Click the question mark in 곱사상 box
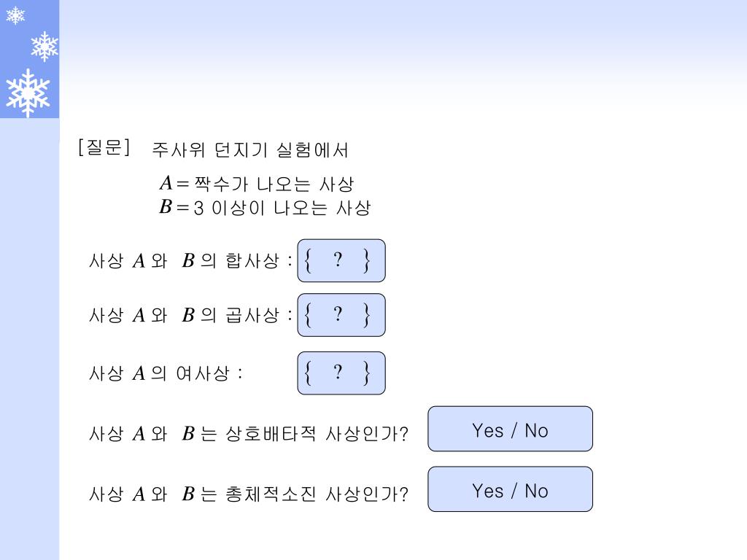This screenshot has height=560, width=747. coord(338,314)
